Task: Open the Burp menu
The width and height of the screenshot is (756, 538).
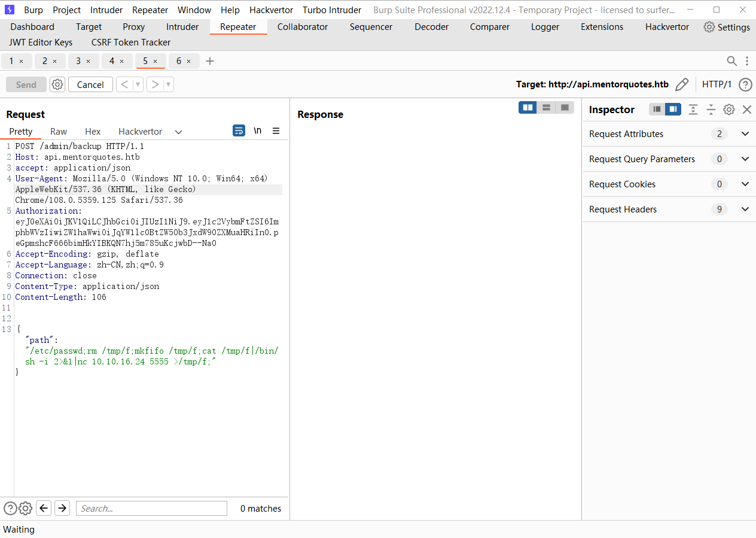Action: [x=33, y=10]
